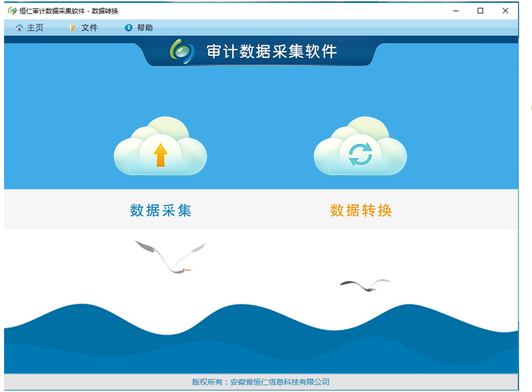This screenshot has width=532, height=392.
Task: Click the question-mark icon beside 帮助
Action: tap(128, 28)
